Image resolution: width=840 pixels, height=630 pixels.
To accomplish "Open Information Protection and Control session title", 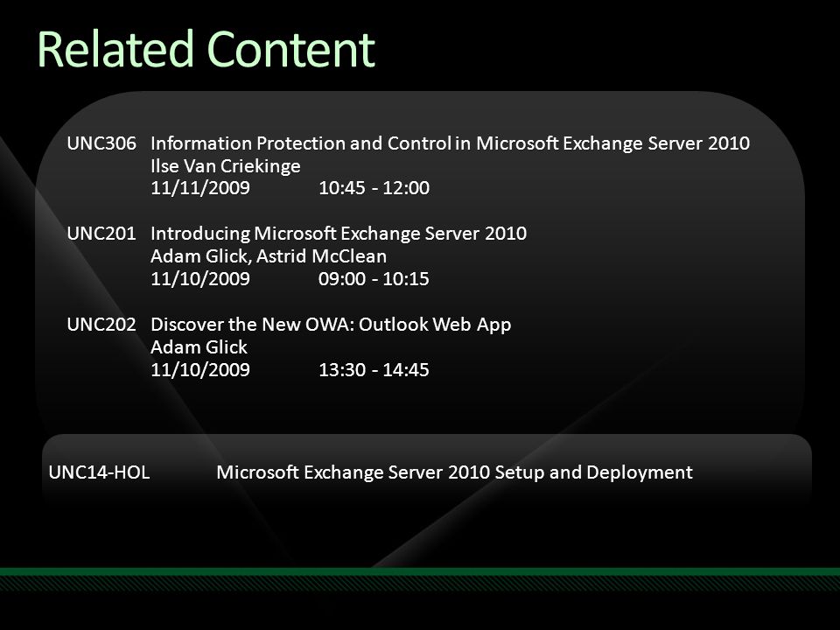I will point(450,143).
